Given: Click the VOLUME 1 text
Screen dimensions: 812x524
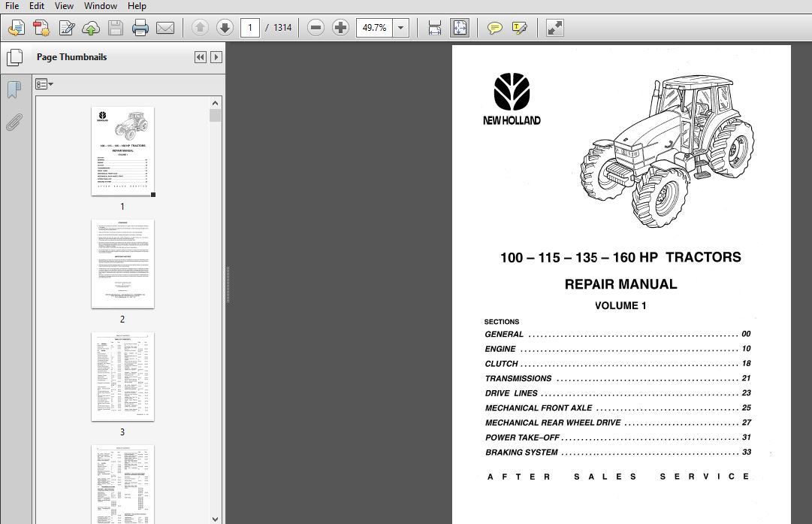Looking at the screenshot, I should [620, 306].
